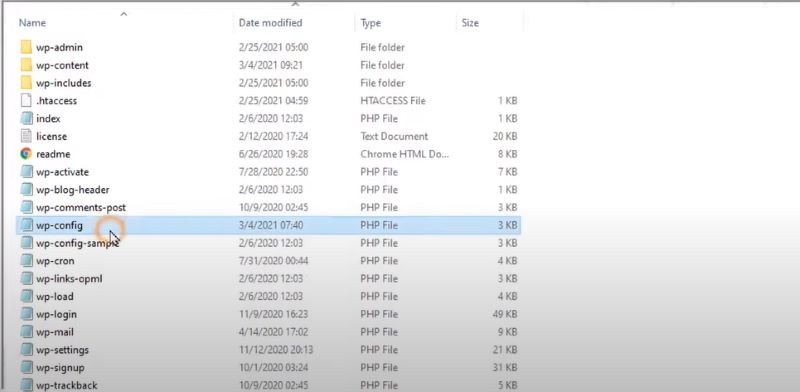Click the wp-comments-post file icon
This screenshot has width=800, height=392.
26,207
